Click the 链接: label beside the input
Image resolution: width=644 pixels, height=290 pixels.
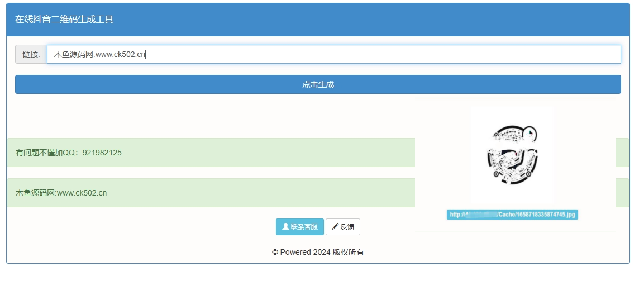click(31, 54)
